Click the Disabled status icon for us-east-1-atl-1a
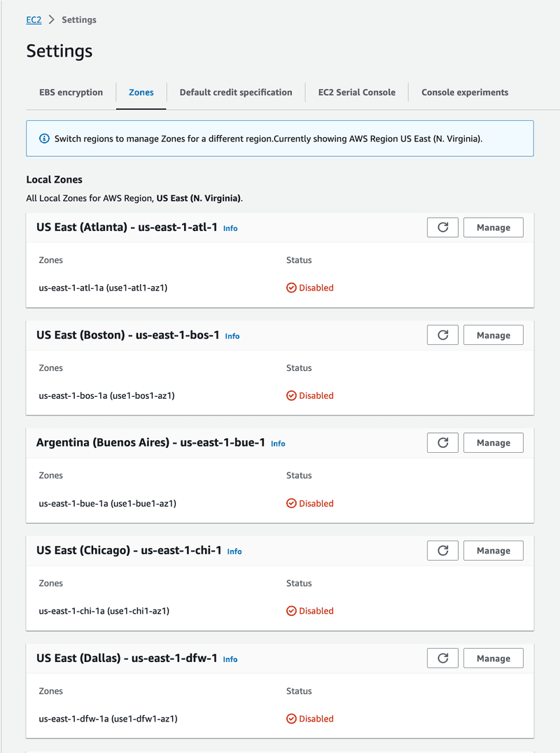The image size is (560, 753). pyautogui.click(x=291, y=288)
